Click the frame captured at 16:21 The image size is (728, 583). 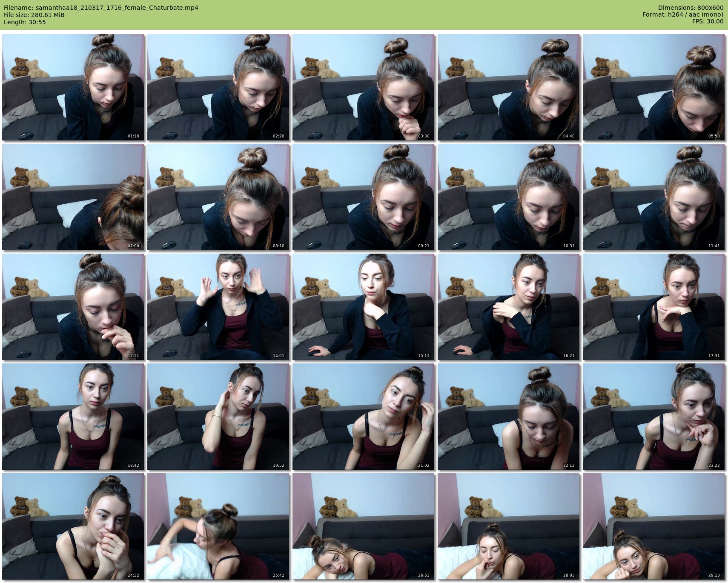(509, 307)
